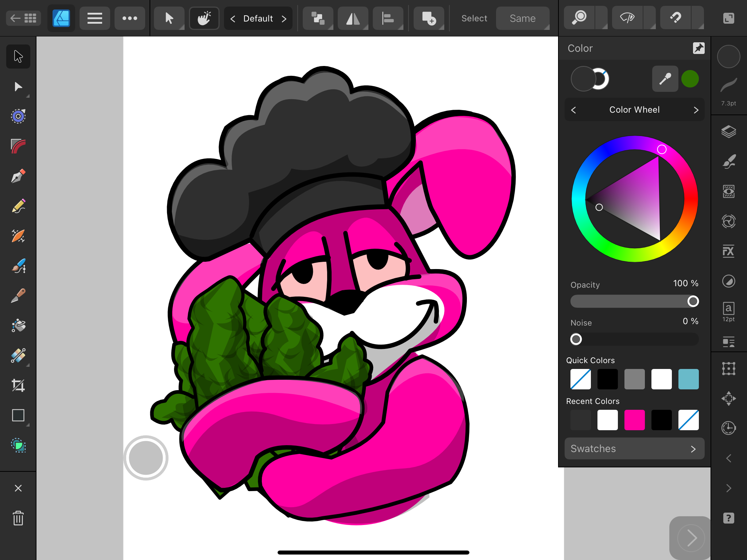Pin the Color panel open
The image size is (747, 560).
(x=698, y=48)
